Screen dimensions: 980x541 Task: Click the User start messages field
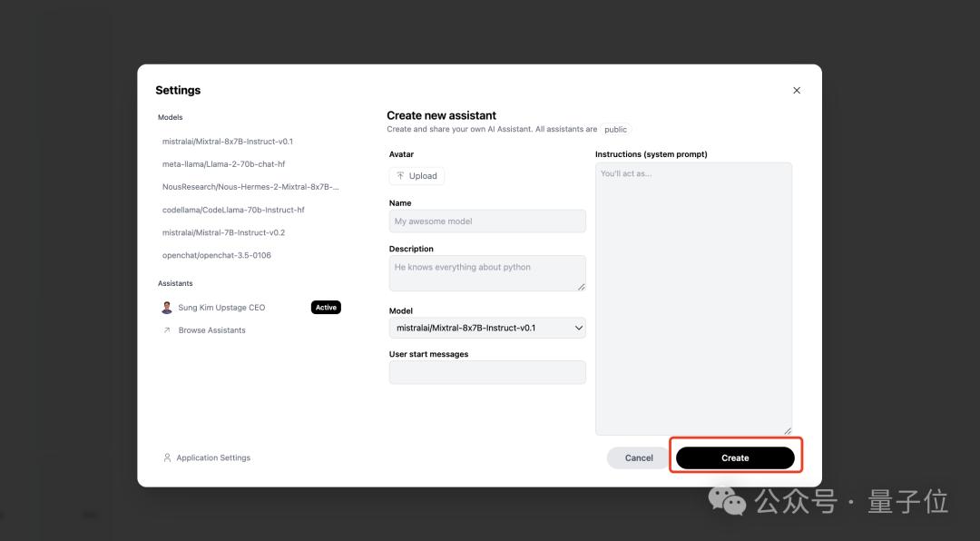coord(487,372)
